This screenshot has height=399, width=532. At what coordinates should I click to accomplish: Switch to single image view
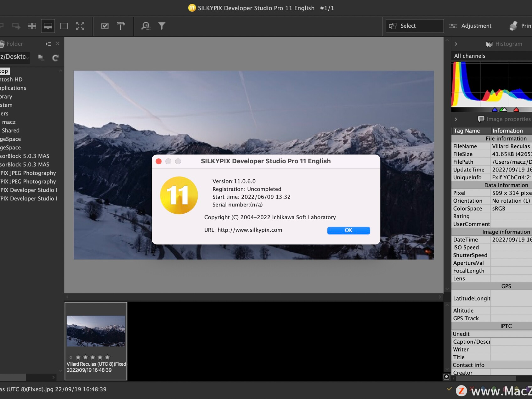click(x=64, y=26)
